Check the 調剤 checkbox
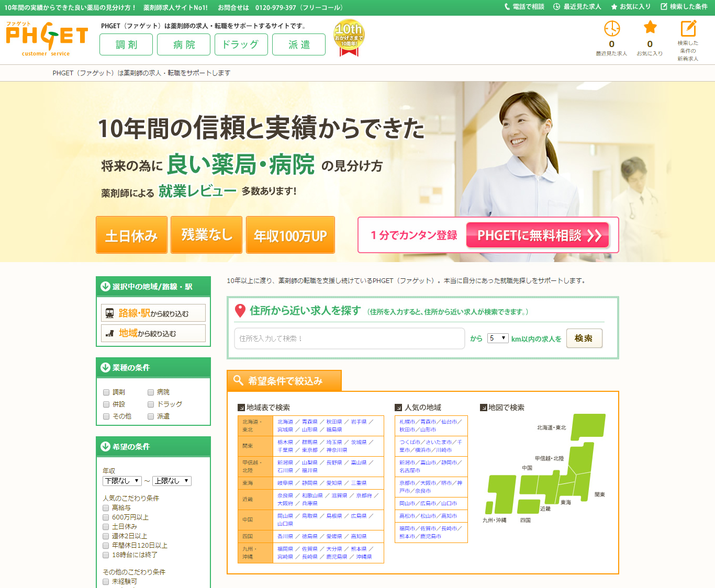715x588 pixels. coord(106,392)
